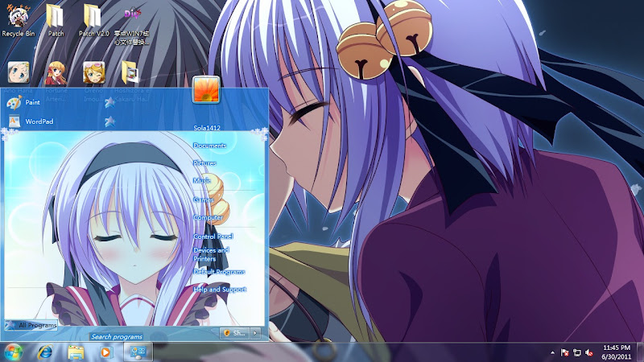Open Default Programs
This screenshot has height=362, width=644.
[x=219, y=272]
